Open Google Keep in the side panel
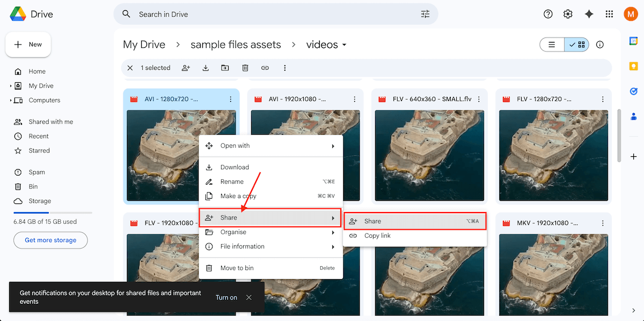Viewport: 644px width, 321px height. tap(633, 66)
